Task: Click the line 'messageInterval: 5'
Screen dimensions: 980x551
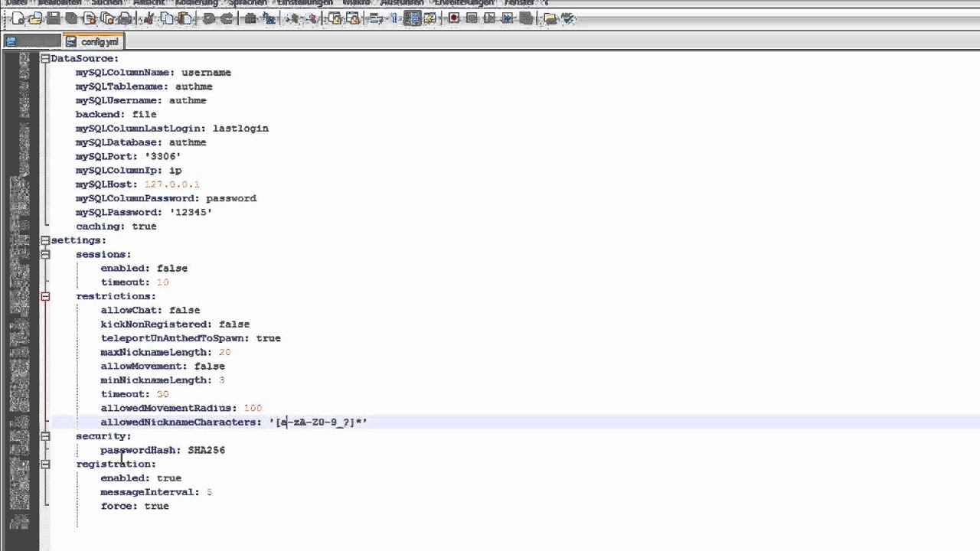Action: [x=156, y=492]
